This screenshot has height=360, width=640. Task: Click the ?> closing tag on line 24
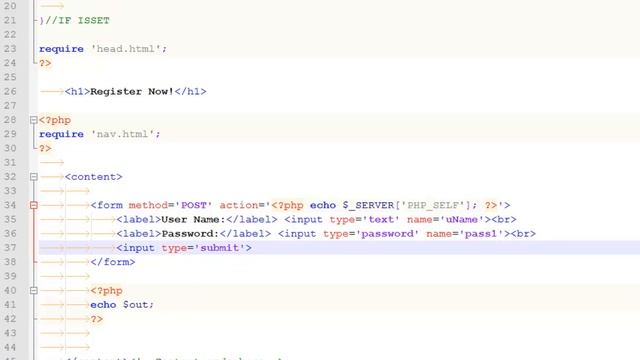(45, 63)
